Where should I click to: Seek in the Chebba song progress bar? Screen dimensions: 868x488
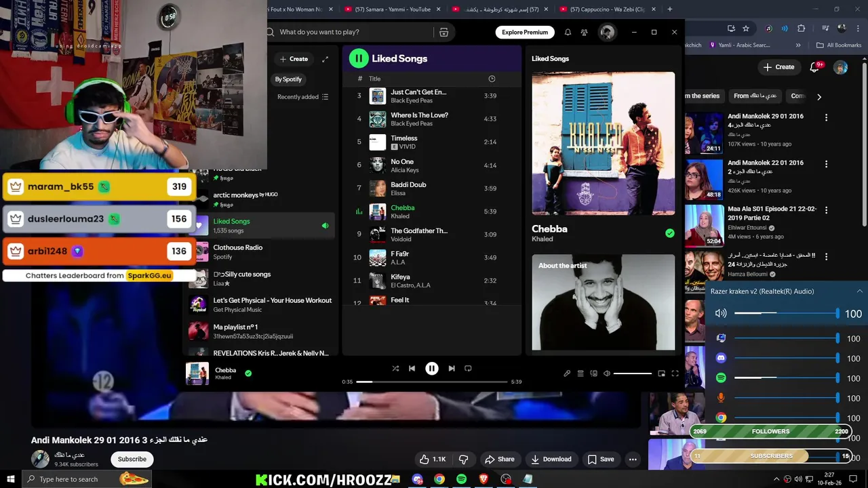[x=432, y=382]
